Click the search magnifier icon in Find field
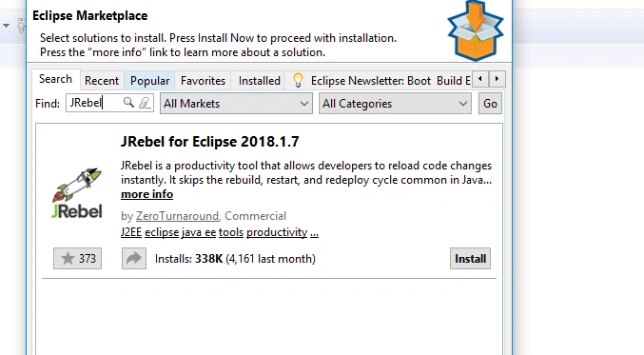 pos(128,102)
